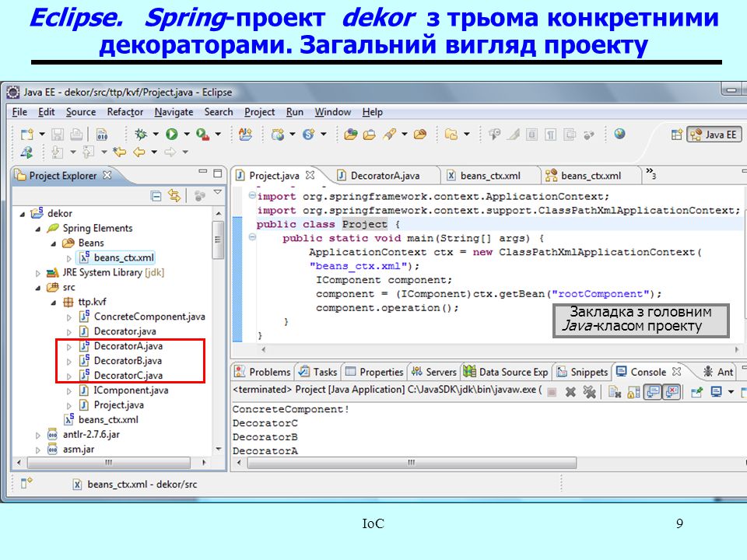747x560 pixels.
Task: Toggle Show Console on standard error change
Action: click(672, 392)
